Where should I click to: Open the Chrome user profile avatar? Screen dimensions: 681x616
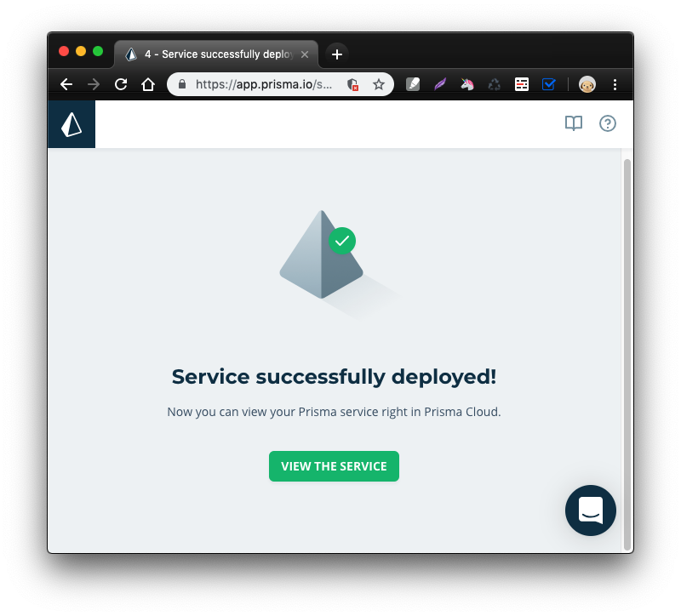[587, 84]
